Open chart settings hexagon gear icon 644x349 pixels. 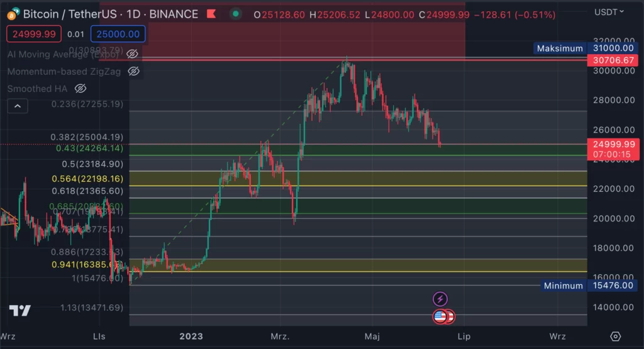(615, 336)
